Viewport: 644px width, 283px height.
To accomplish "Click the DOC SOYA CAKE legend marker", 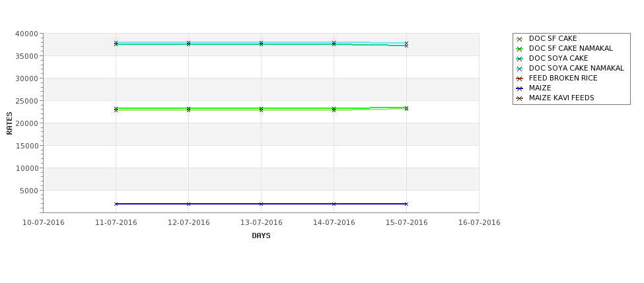I will click(520, 59).
